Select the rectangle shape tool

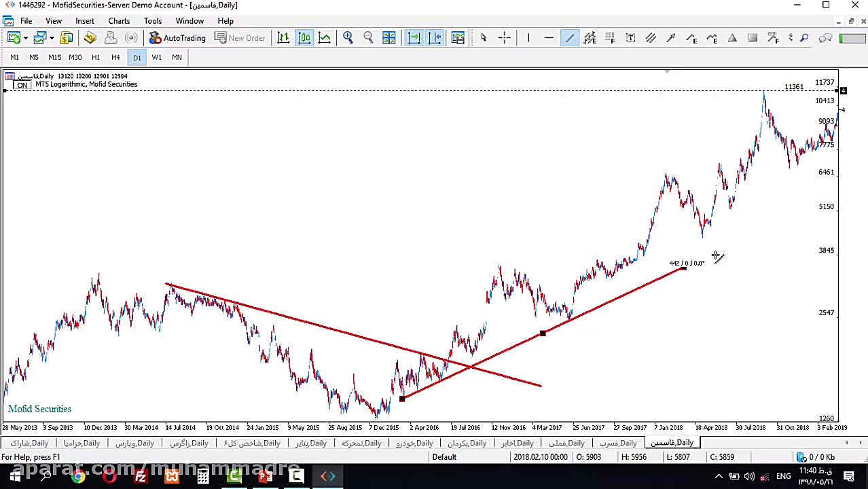pos(753,38)
